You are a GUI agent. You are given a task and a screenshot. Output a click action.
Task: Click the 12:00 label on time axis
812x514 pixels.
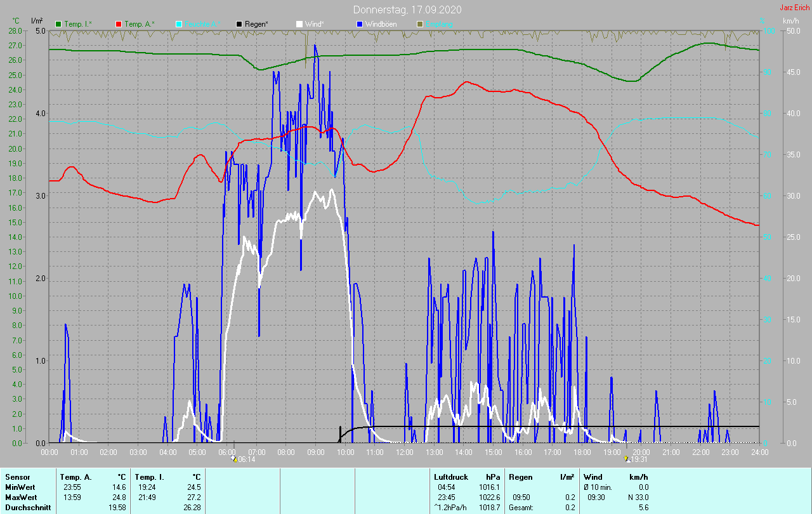point(404,452)
